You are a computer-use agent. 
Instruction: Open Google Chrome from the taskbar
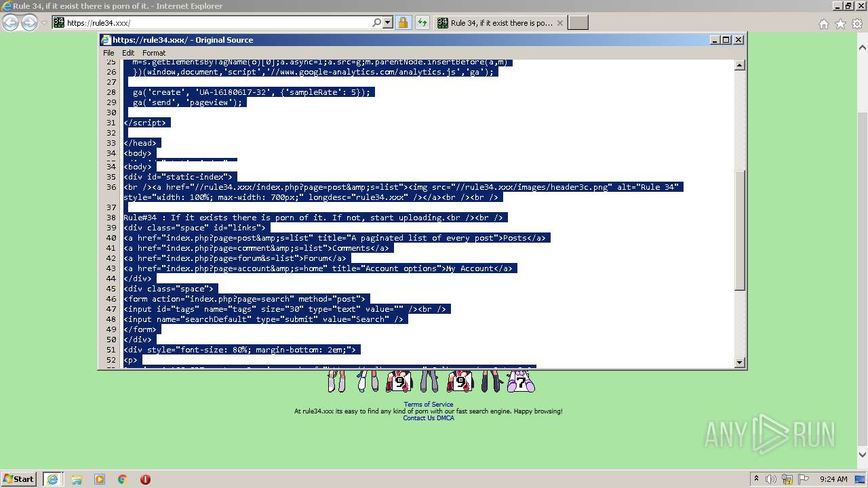coord(122,479)
